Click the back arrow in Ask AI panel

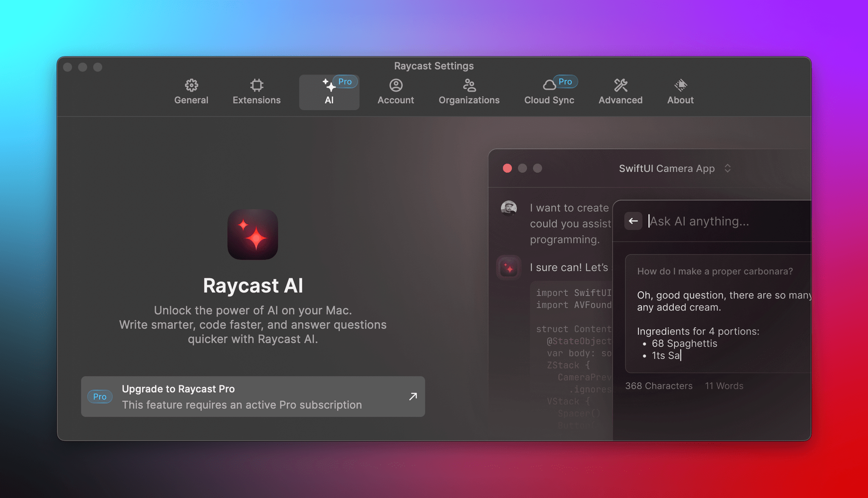point(634,220)
